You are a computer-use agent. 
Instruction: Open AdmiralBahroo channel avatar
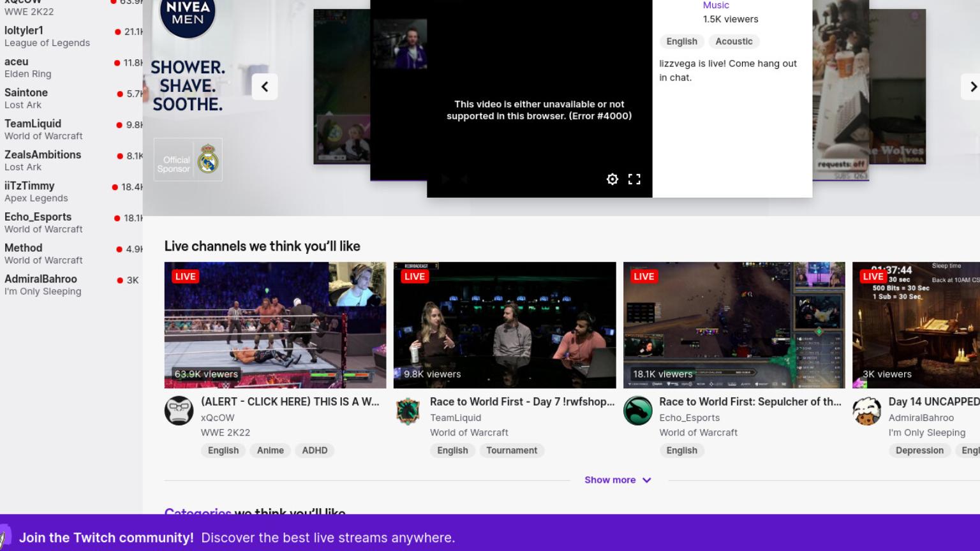(x=866, y=411)
